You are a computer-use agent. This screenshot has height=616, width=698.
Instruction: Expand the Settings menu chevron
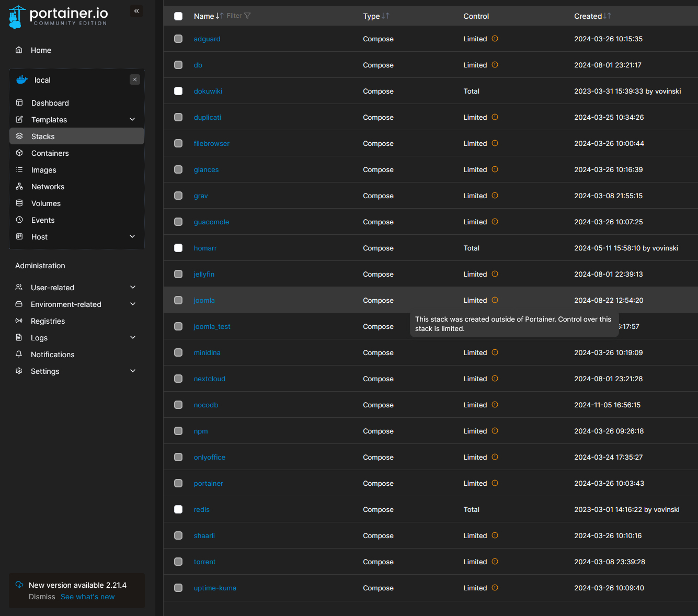click(x=133, y=371)
